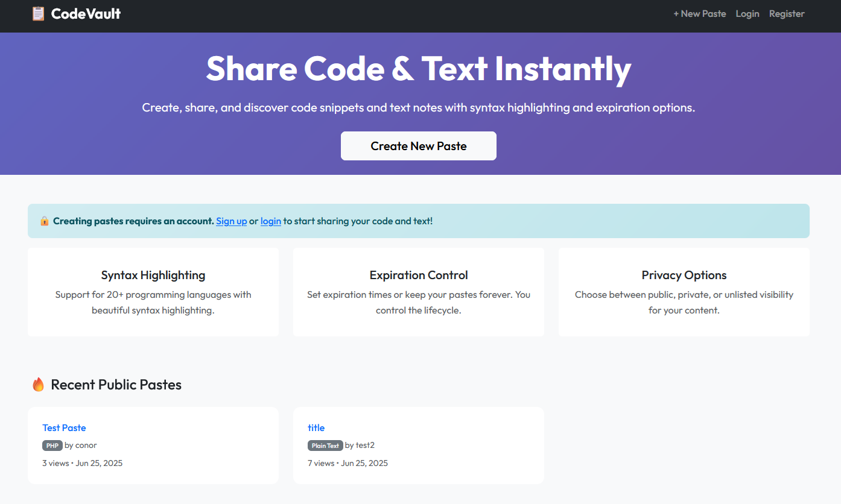Viewport: 841px width, 504px height.
Task: Follow the Sign up link in the banner
Action: pos(231,221)
